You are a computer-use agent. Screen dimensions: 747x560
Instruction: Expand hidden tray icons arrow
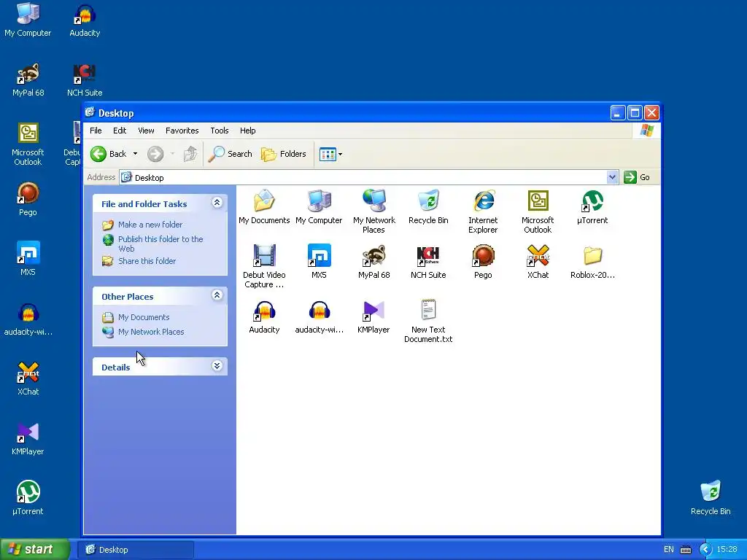(705, 550)
